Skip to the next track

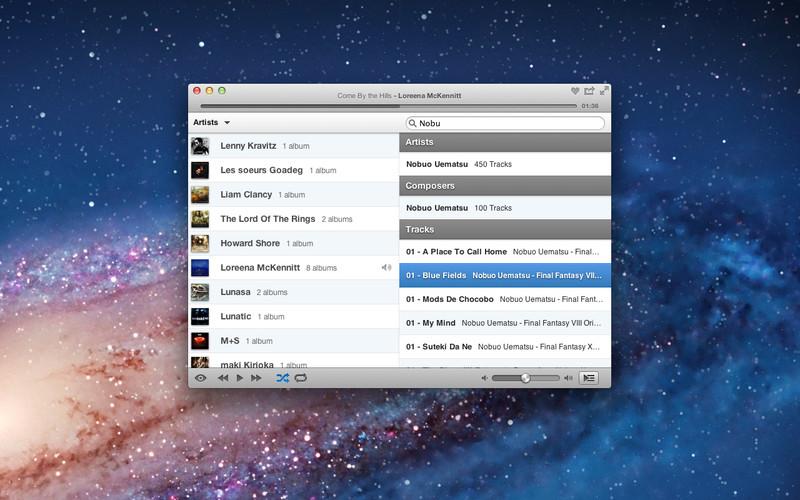coord(257,378)
